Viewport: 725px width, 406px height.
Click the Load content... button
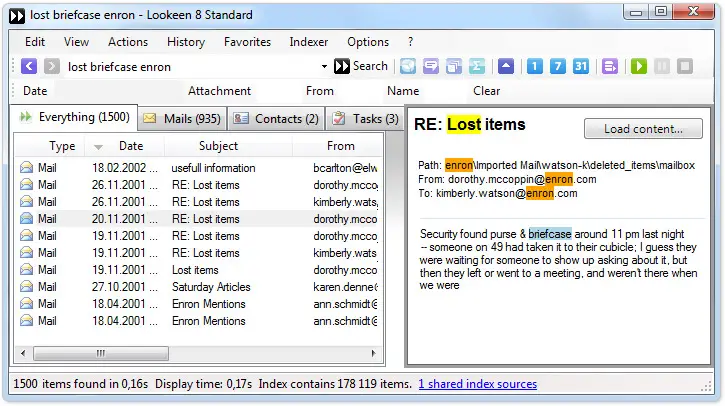(643, 129)
